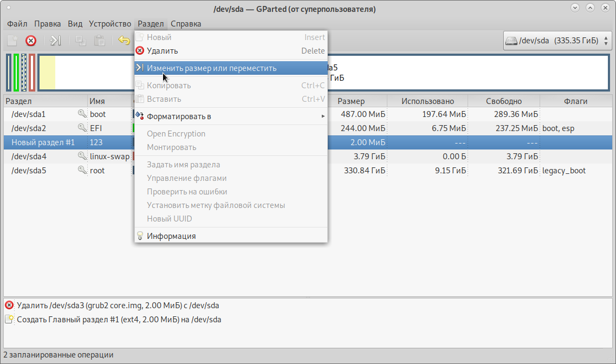Click the 330.84 ГиБ size cell
This screenshot has height=364, width=616.
click(365, 171)
